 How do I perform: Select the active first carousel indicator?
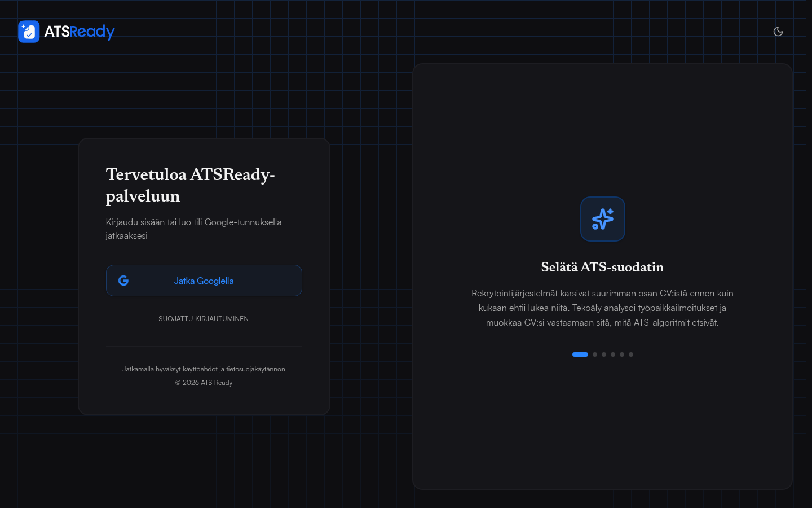580,354
